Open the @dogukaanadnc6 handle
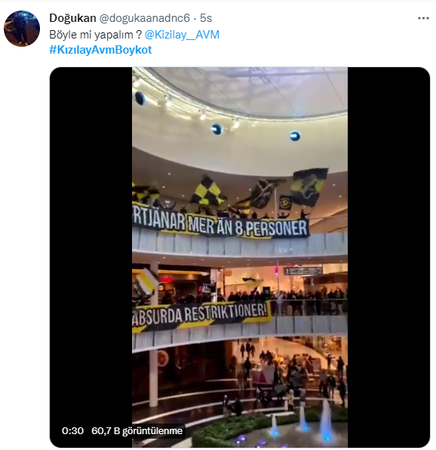The width and height of the screenshot is (436, 450). tap(144, 18)
